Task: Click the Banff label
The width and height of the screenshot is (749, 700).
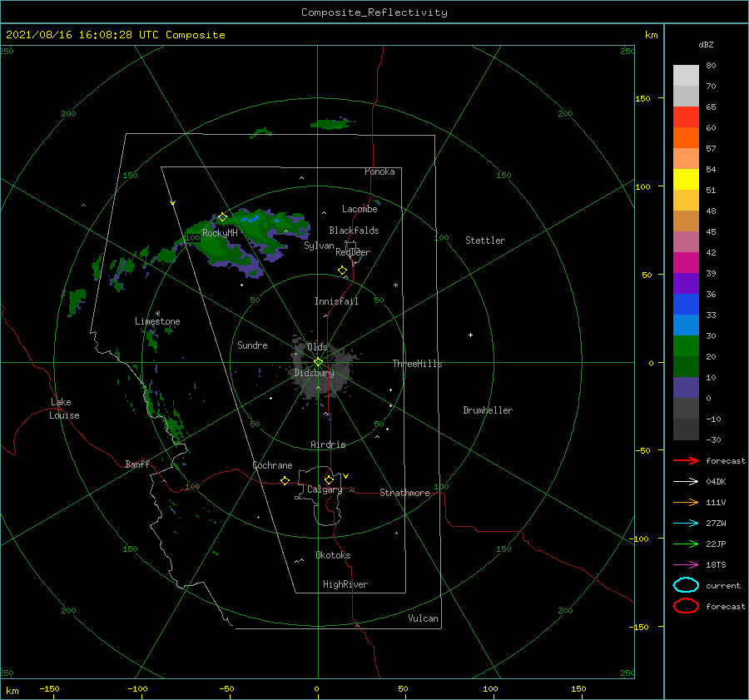Action: (x=137, y=464)
